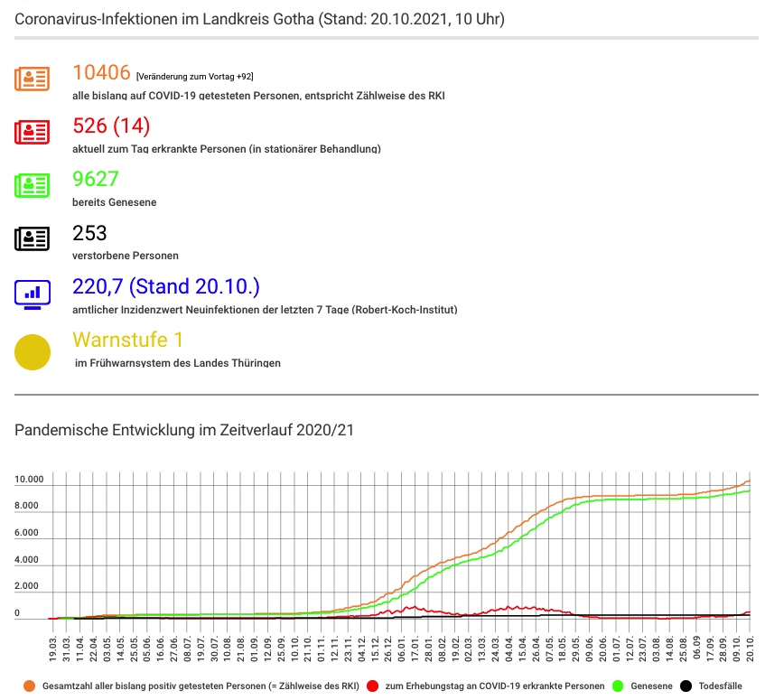
Task: Click the 20.10. date at axis end
Action: [x=751, y=649]
